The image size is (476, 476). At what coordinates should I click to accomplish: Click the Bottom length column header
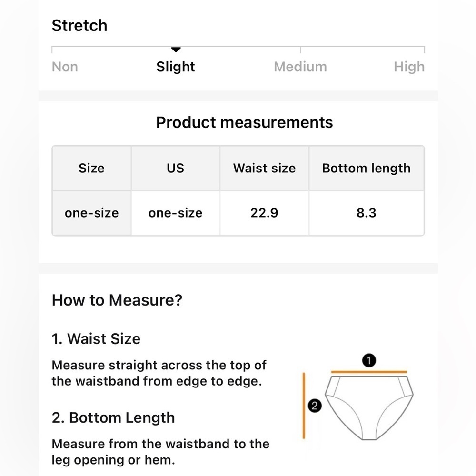tap(367, 168)
